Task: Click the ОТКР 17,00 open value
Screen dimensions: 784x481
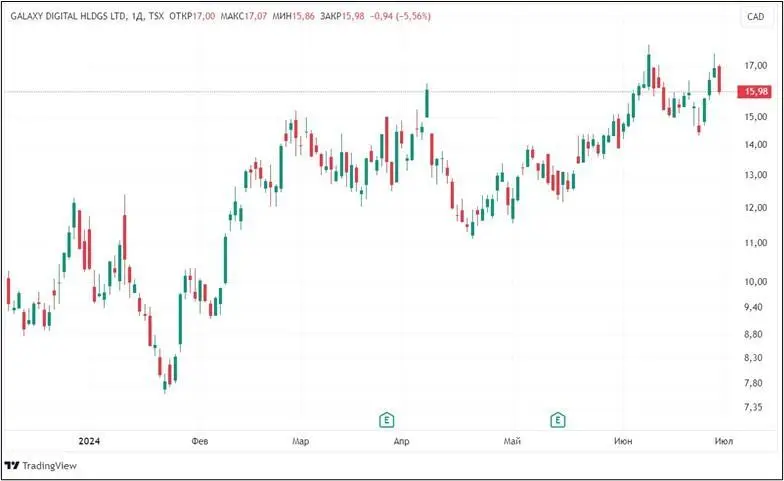Action: click(x=194, y=17)
